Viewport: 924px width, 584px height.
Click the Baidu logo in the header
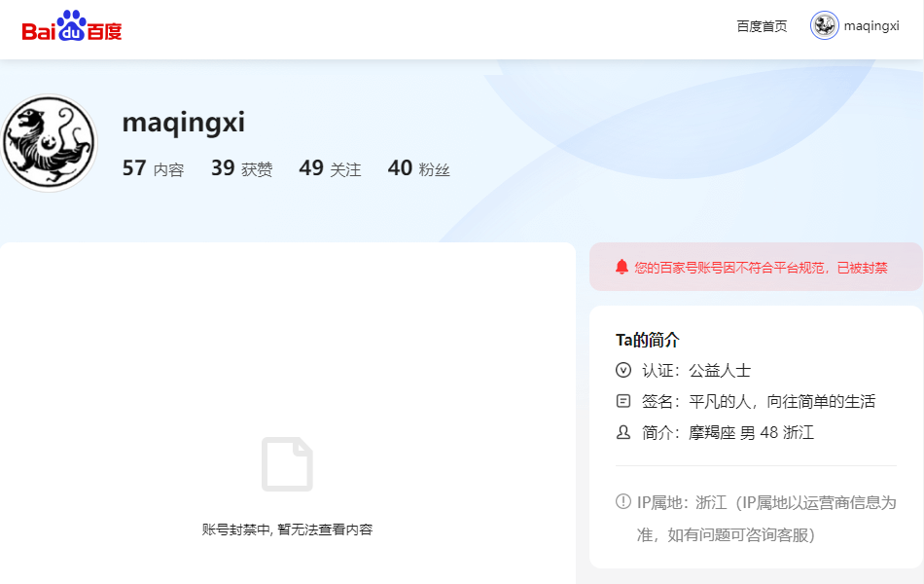[72, 27]
